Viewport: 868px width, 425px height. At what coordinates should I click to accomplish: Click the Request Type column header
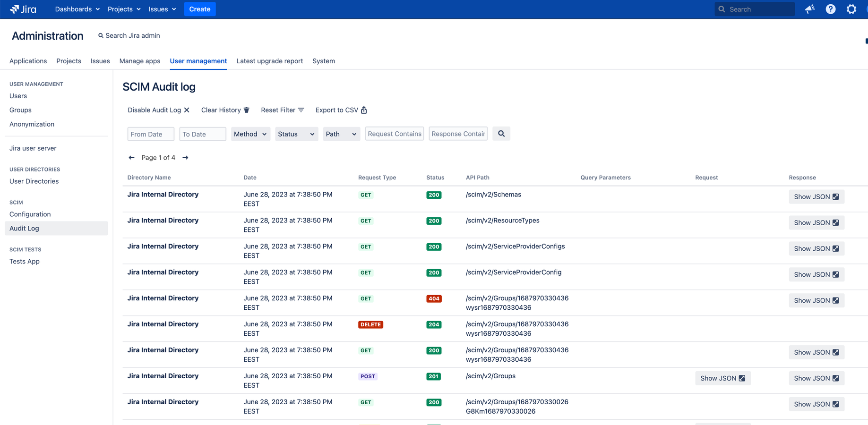(x=377, y=178)
